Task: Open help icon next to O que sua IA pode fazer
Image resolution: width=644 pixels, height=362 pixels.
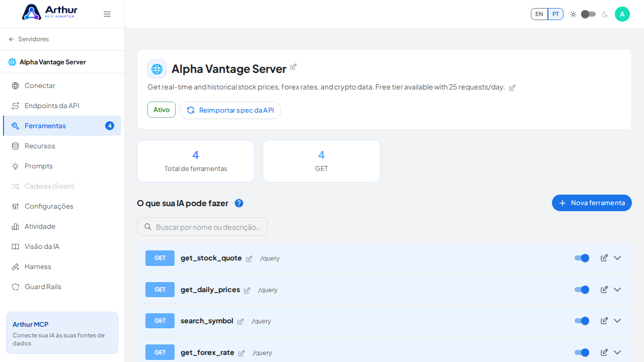Action: (239, 203)
